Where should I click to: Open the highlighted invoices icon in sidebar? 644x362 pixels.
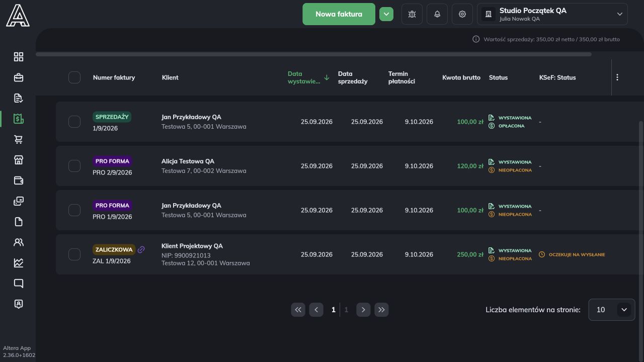click(19, 119)
